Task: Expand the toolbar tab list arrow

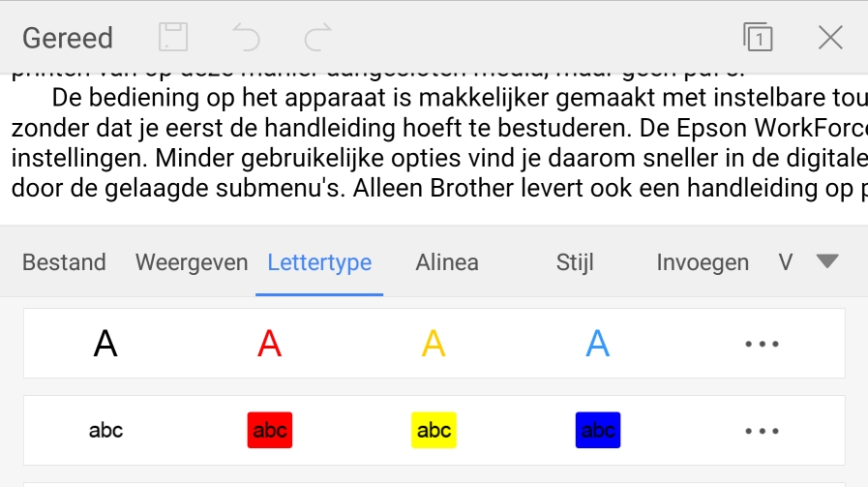Action: [x=826, y=260]
